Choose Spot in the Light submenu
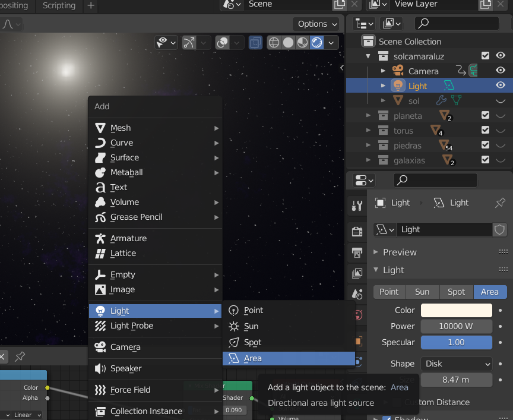This screenshot has width=513, height=420. [x=289, y=342]
